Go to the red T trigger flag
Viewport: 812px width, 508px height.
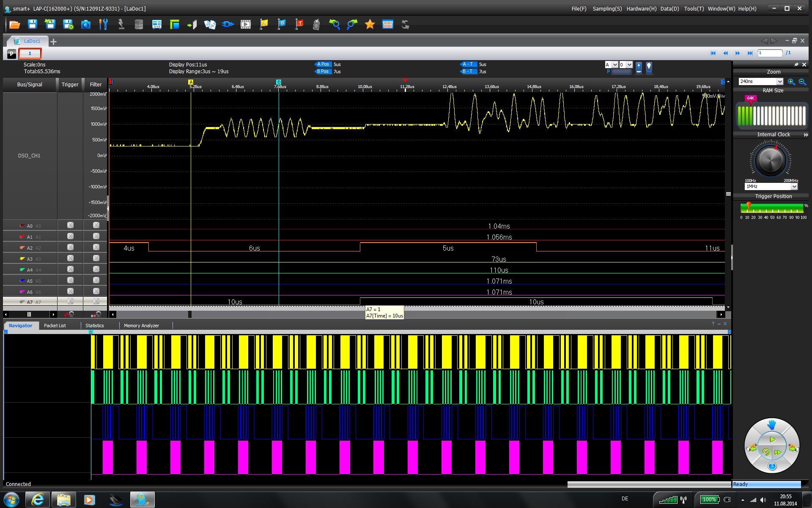[x=299, y=25]
